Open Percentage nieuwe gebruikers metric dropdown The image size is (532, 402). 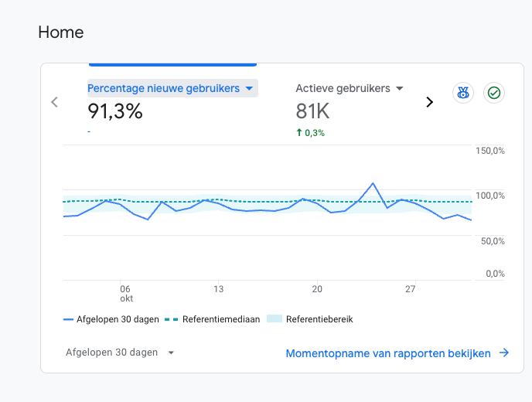(249, 89)
